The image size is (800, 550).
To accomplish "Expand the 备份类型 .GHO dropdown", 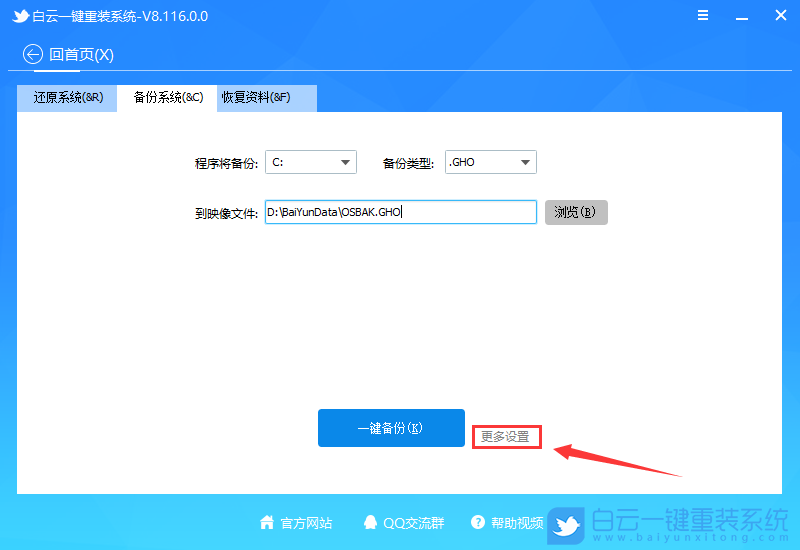I will coord(491,162).
